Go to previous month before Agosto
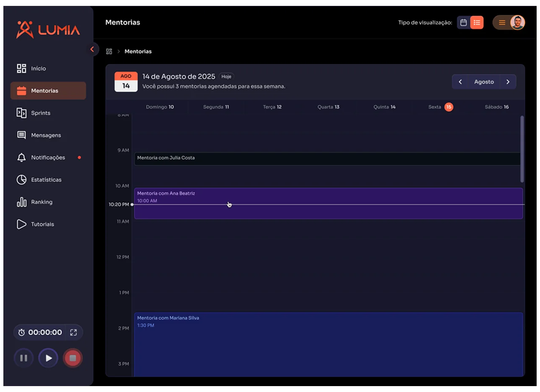 click(x=460, y=82)
